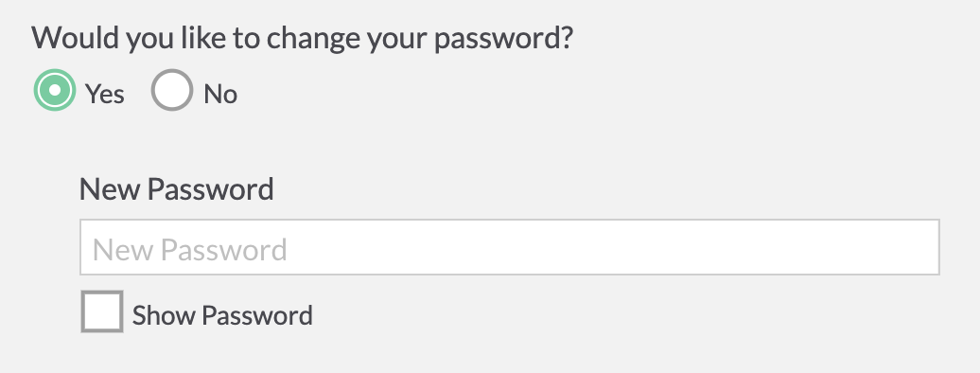Viewport: 980px width, 373px height.
Task: Click the "Yes" label text
Action: point(105,95)
